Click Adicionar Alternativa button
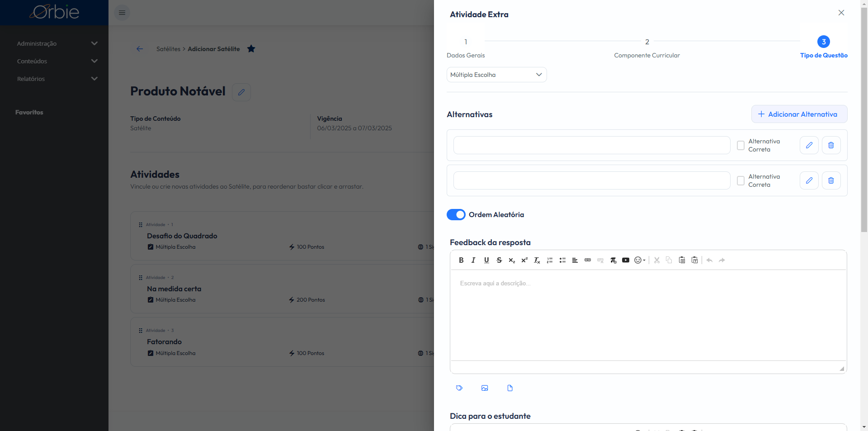The height and width of the screenshot is (431, 868). (799, 114)
